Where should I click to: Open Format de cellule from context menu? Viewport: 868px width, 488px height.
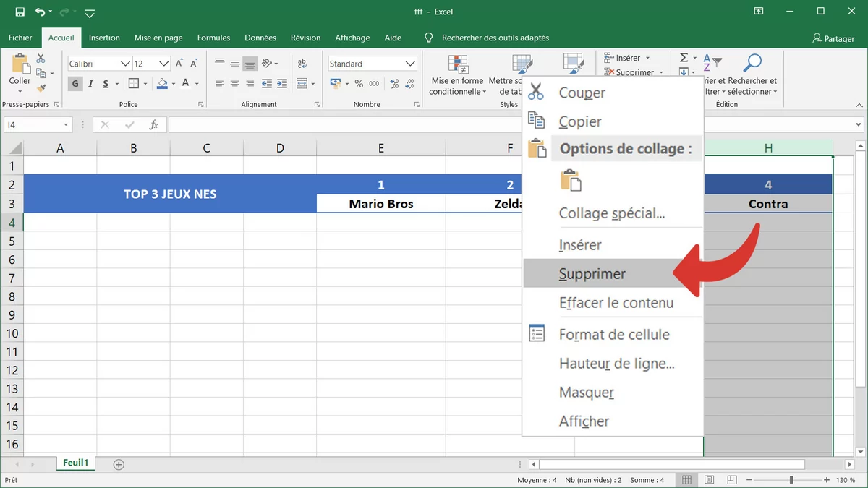[x=613, y=335]
